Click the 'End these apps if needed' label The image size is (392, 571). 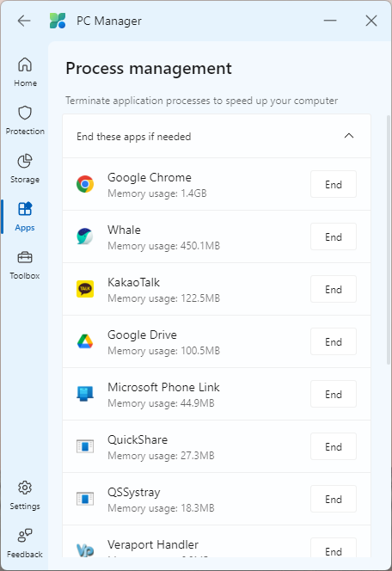[133, 137]
